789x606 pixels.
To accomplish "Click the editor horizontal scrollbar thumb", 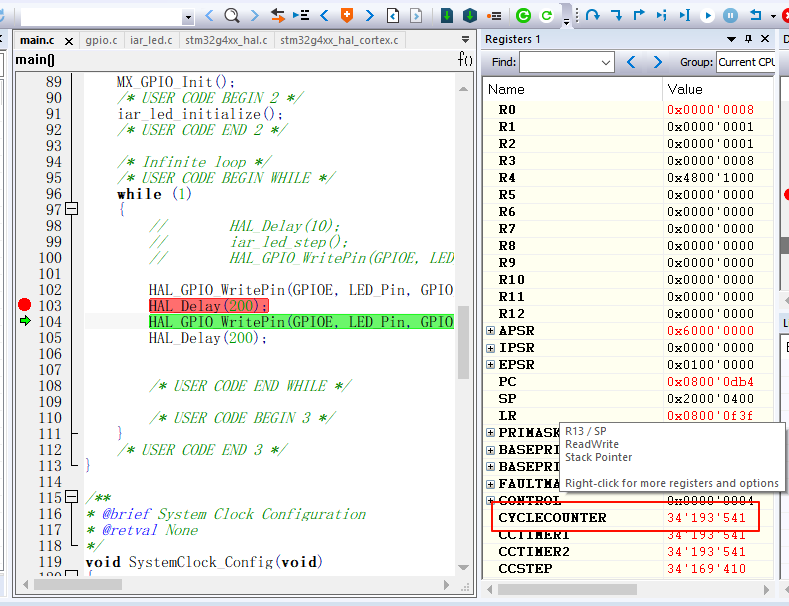I will coord(78,585).
